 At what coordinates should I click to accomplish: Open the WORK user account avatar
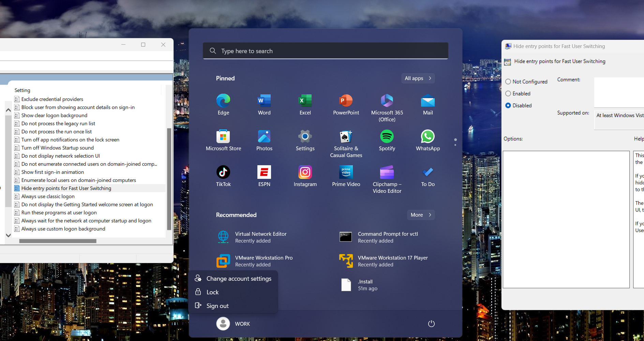tap(223, 324)
